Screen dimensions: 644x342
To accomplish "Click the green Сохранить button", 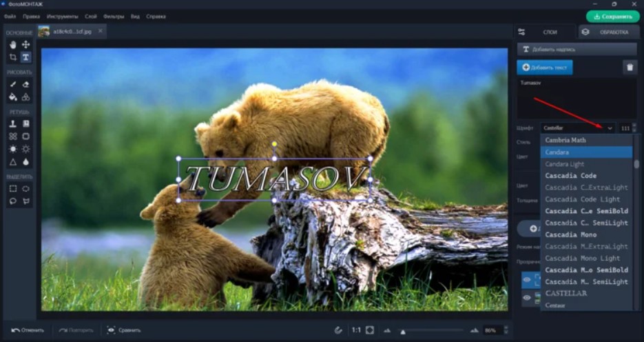I will point(612,17).
